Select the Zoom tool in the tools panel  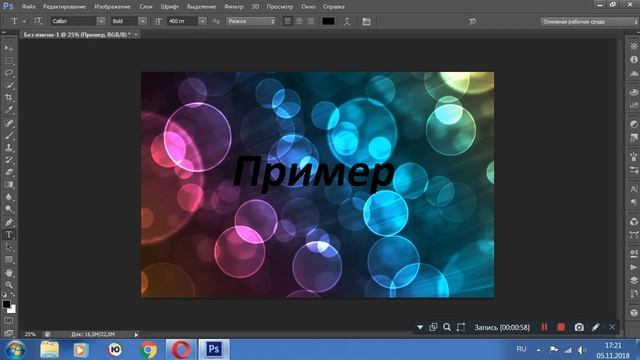[x=9, y=284]
